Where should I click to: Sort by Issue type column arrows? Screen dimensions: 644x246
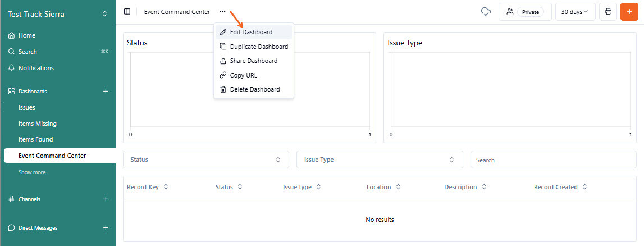318,187
